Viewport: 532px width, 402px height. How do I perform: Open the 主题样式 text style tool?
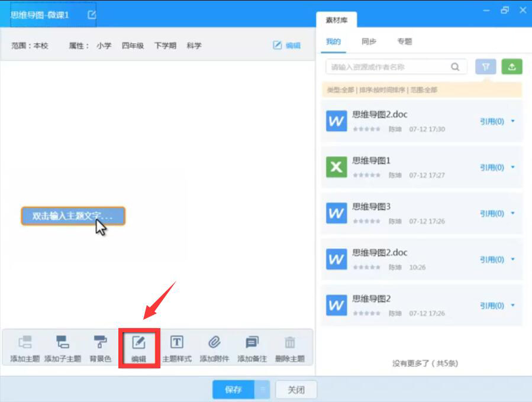(x=177, y=348)
